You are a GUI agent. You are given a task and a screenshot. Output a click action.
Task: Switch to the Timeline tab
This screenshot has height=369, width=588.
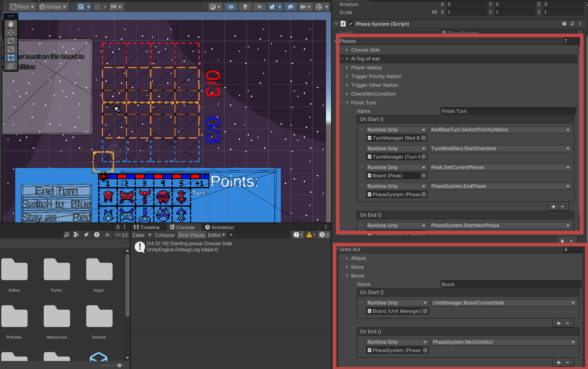[x=146, y=227]
